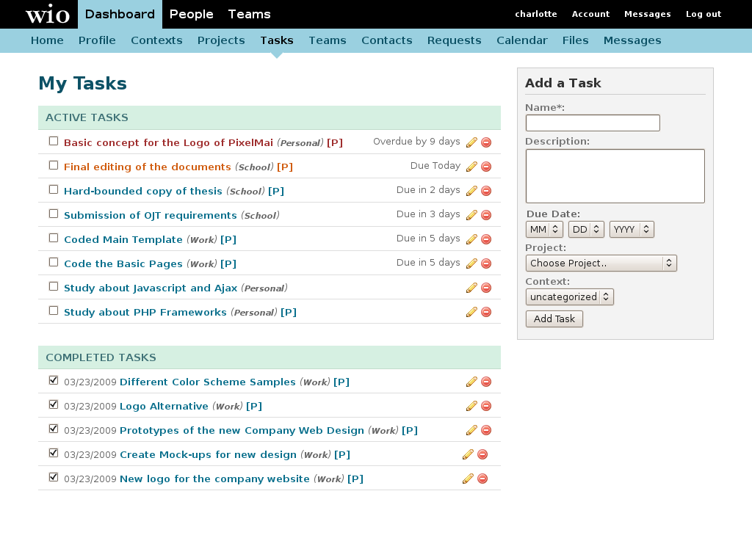Open the Create Mock-ups for new design link
Image resolution: width=752 pixels, height=560 pixels.
click(x=208, y=455)
